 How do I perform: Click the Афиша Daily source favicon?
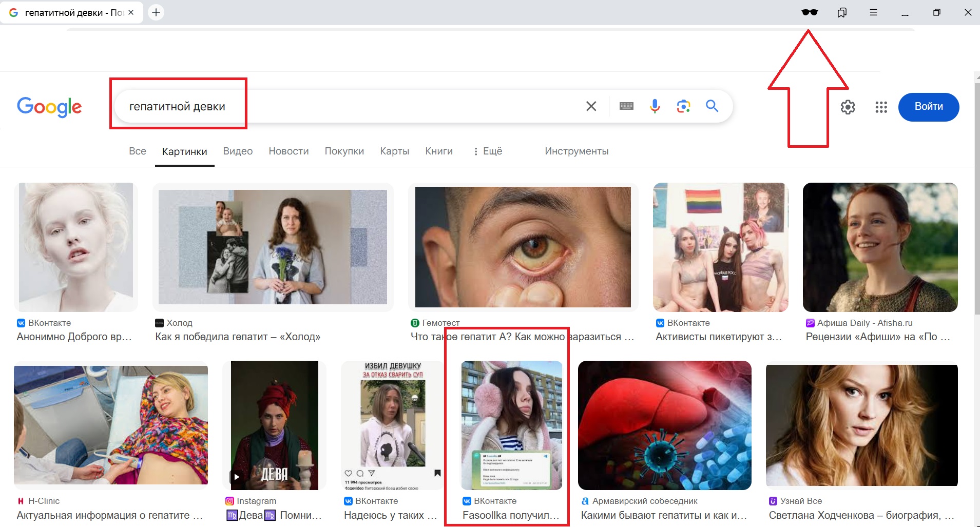[x=810, y=323]
